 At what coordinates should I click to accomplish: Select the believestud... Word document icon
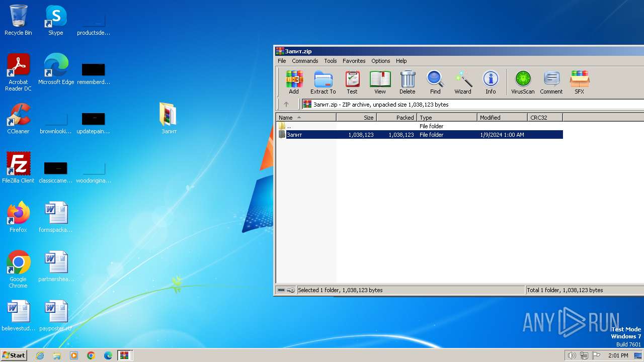click(18, 316)
